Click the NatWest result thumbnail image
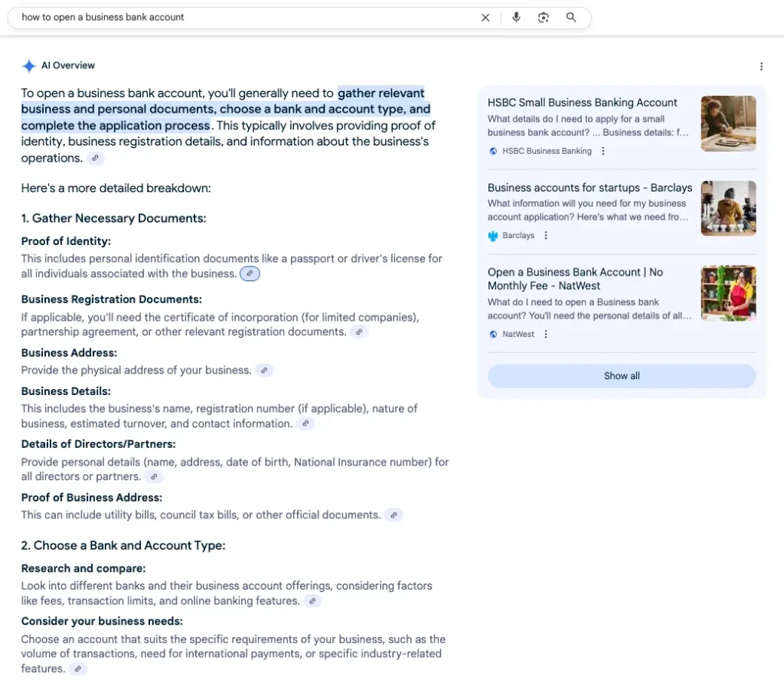 click(728, 293)
